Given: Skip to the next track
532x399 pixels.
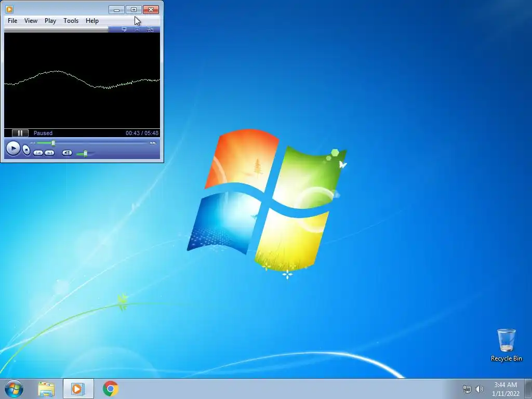Looking at the screenshot, I should coord(49,153).
